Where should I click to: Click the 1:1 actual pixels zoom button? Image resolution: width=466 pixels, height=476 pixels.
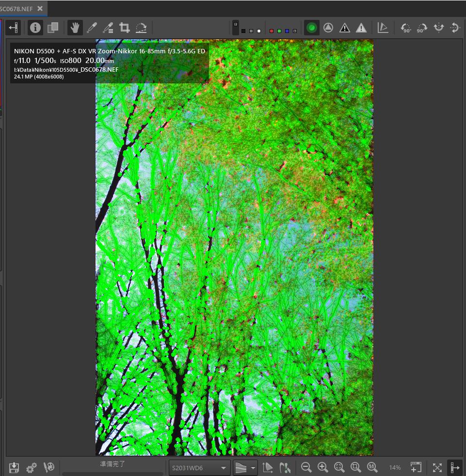(372, 467)
